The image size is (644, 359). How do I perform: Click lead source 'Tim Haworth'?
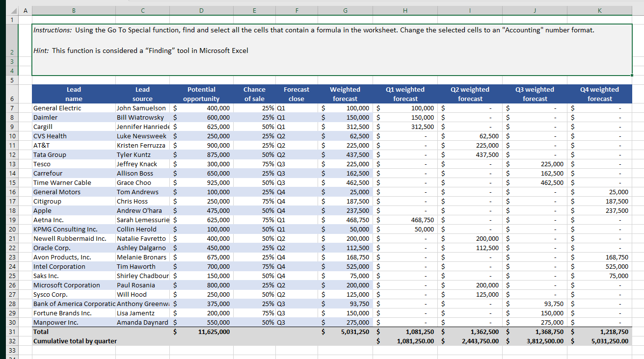click(x=143, y=266)
